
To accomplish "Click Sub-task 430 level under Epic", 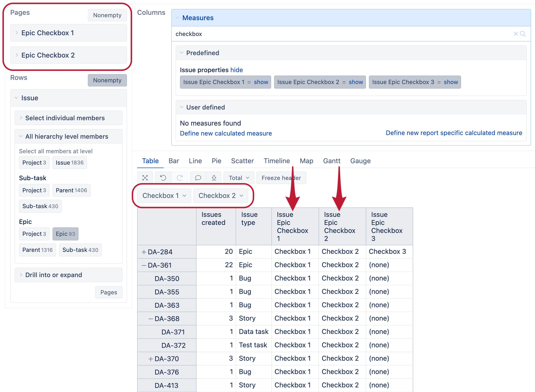I will tap(80, 250).
